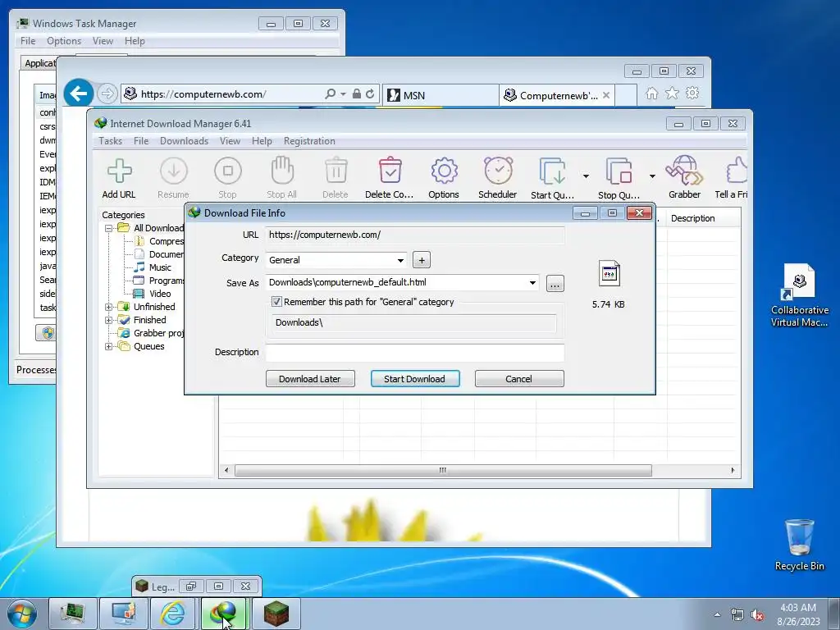
Task: Open Task Manager Options menu
Action: (64, 41)
